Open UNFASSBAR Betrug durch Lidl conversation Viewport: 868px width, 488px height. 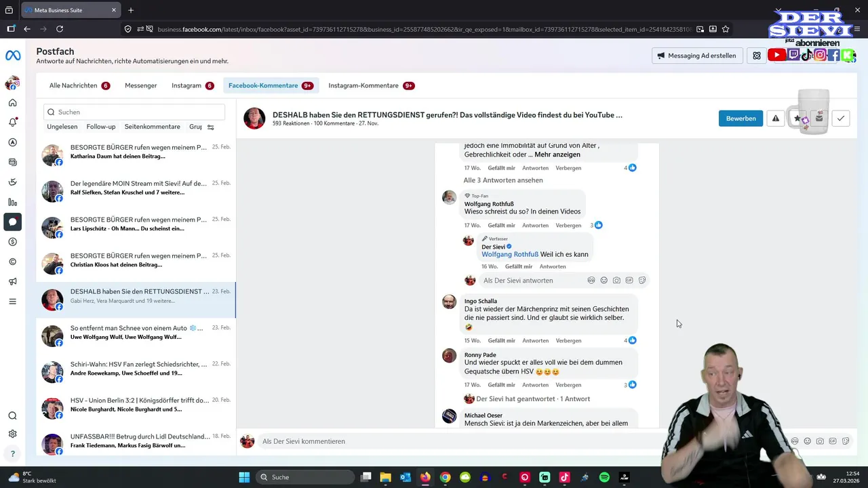[x=136, y=444]
